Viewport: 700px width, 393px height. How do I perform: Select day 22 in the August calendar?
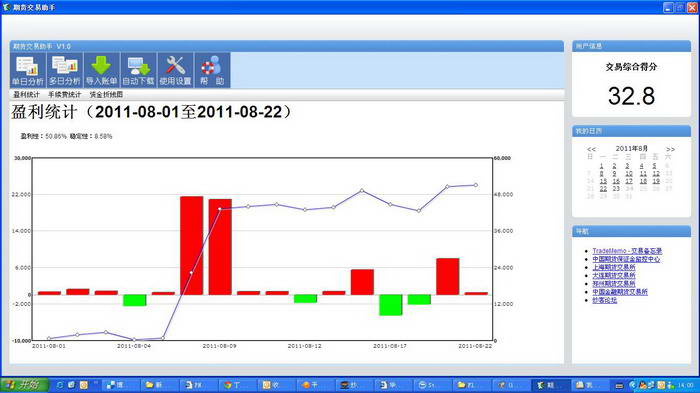603,188
